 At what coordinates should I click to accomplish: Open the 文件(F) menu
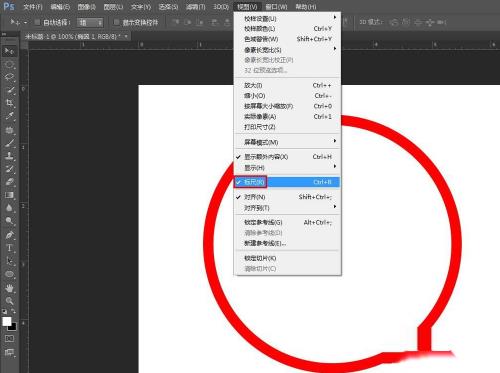33,7
